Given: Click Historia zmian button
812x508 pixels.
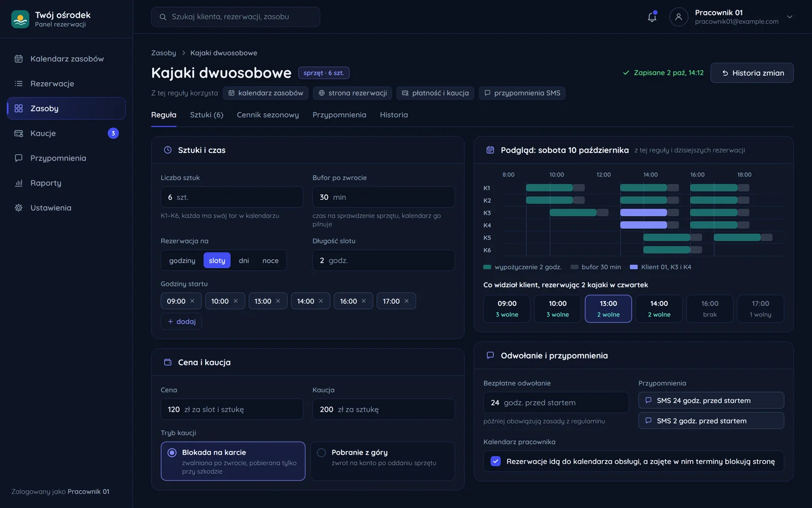Looking at the screenshot, I should 752,73.
